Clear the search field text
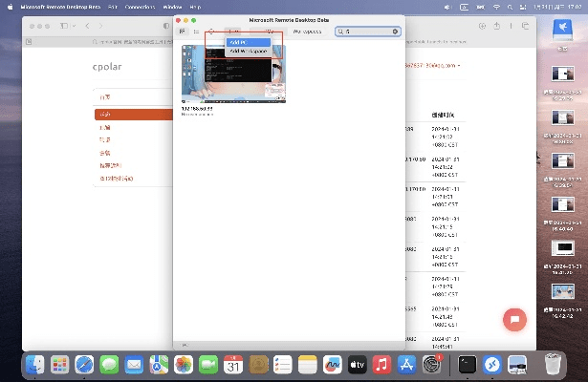The height and width of the screenshot is (382, 588). tap(395, 32)
